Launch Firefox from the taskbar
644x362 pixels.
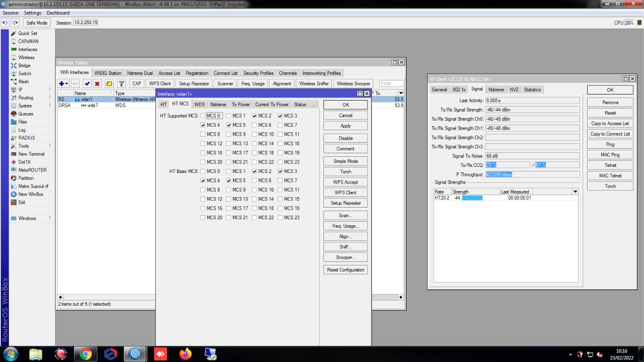tap(185, 354)
